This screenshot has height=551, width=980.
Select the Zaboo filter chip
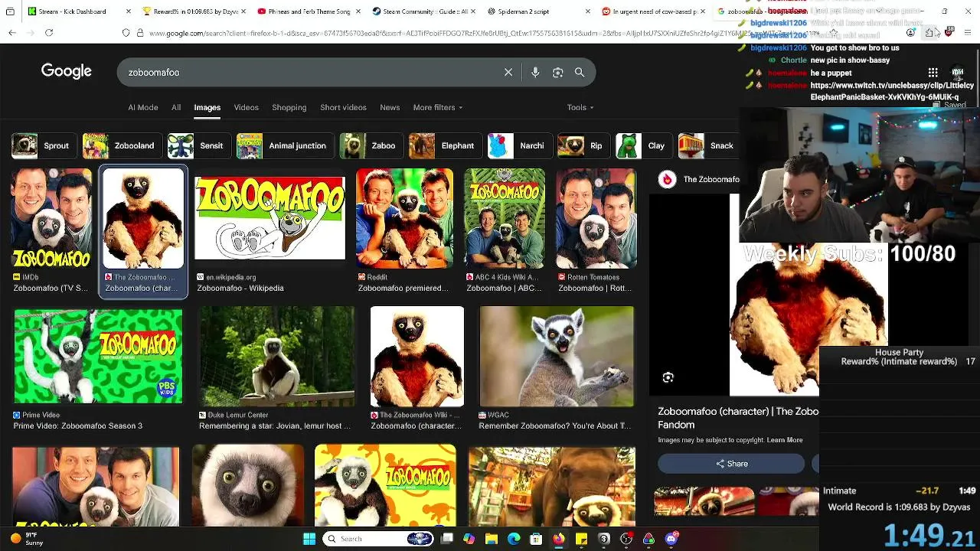pos(371,145)
